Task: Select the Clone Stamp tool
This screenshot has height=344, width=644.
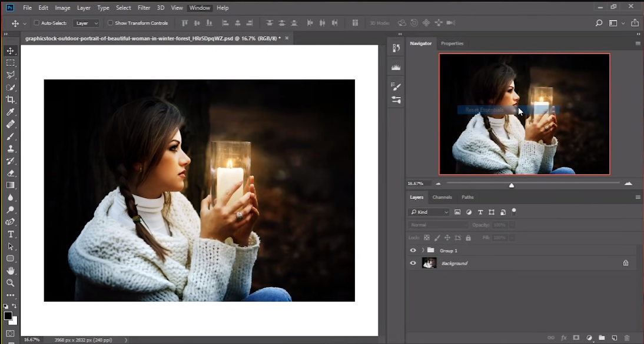Action: coord(11,149)
